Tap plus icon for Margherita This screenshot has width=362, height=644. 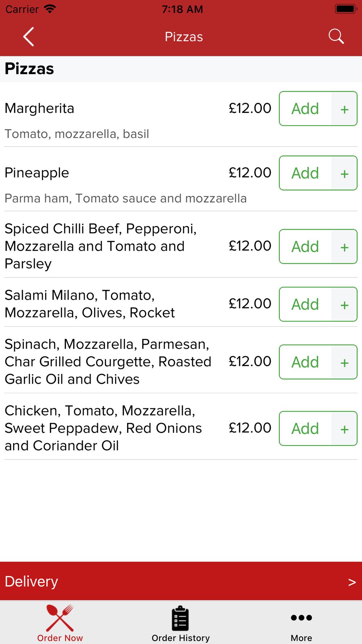(344, 109)
